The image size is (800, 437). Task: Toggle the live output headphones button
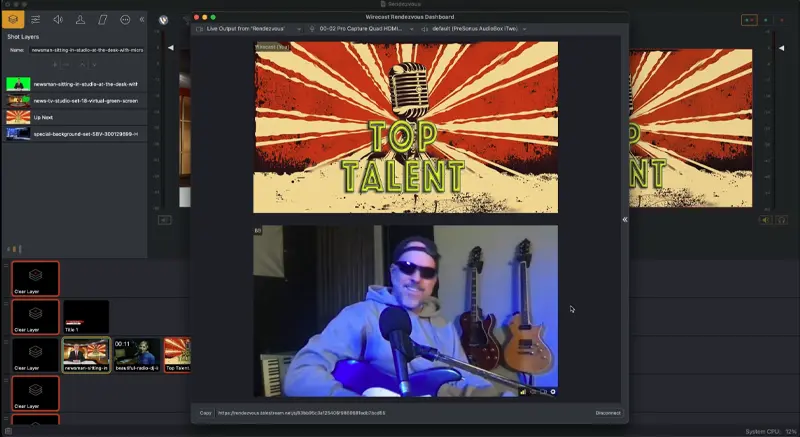click(x=781, y=220)
